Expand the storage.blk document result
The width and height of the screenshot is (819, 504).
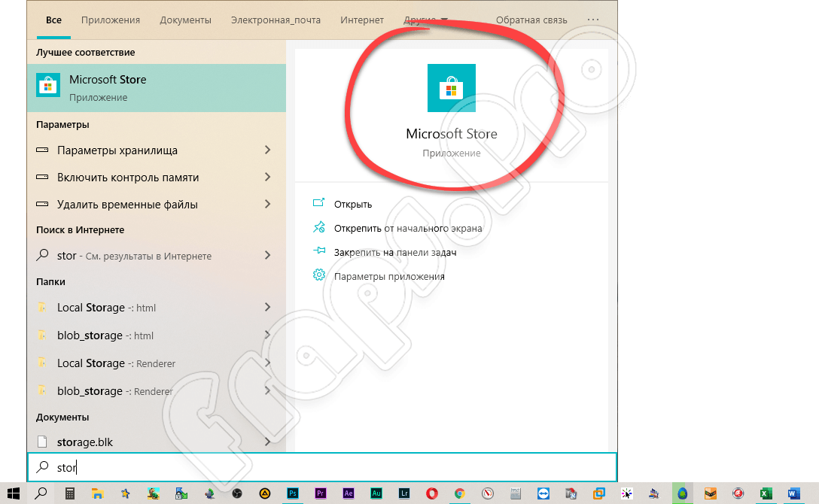pyautogui.click(x=267, y=442)
